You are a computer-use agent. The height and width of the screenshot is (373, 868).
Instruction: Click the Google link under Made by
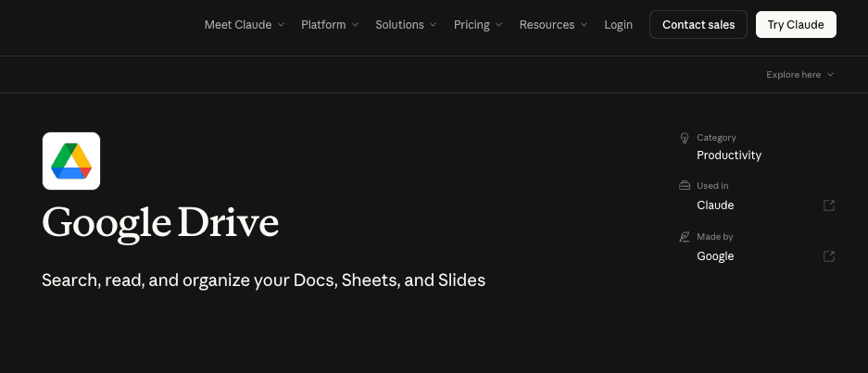(x=715, y=256)
